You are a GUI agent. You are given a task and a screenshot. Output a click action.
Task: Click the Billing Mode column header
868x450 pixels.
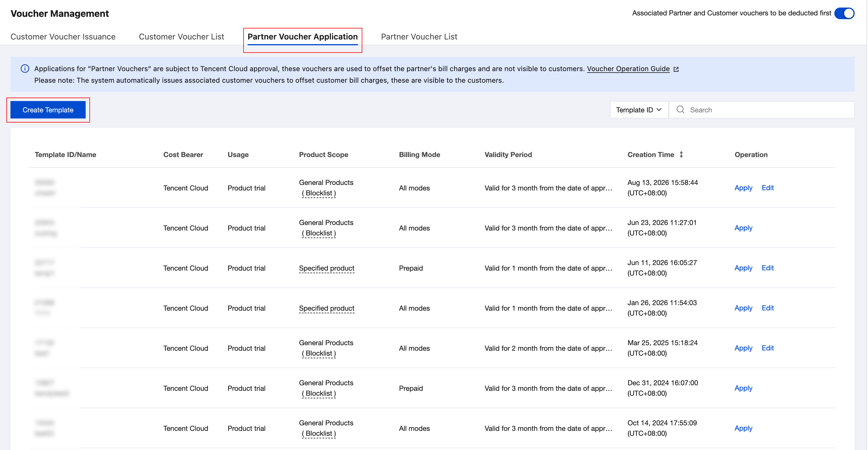(x=419, y=154)
